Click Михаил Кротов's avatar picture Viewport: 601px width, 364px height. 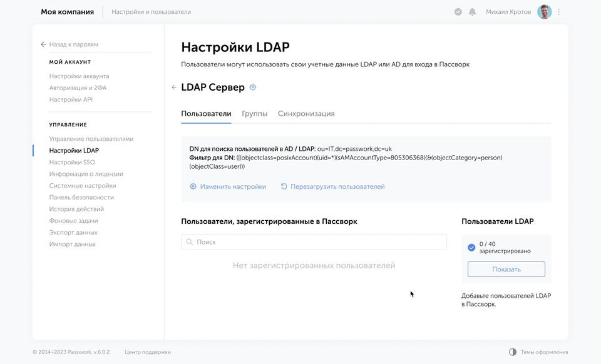pyautogui.click(x=544, y=12)
